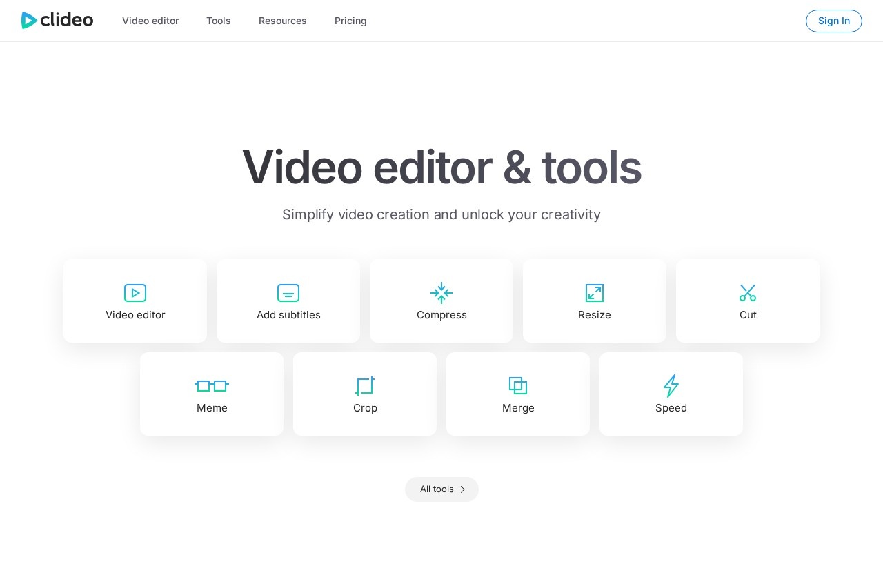Screen dimensions: 883x588
Task: Click the Meme glasses icon
Action: point(212,386)
